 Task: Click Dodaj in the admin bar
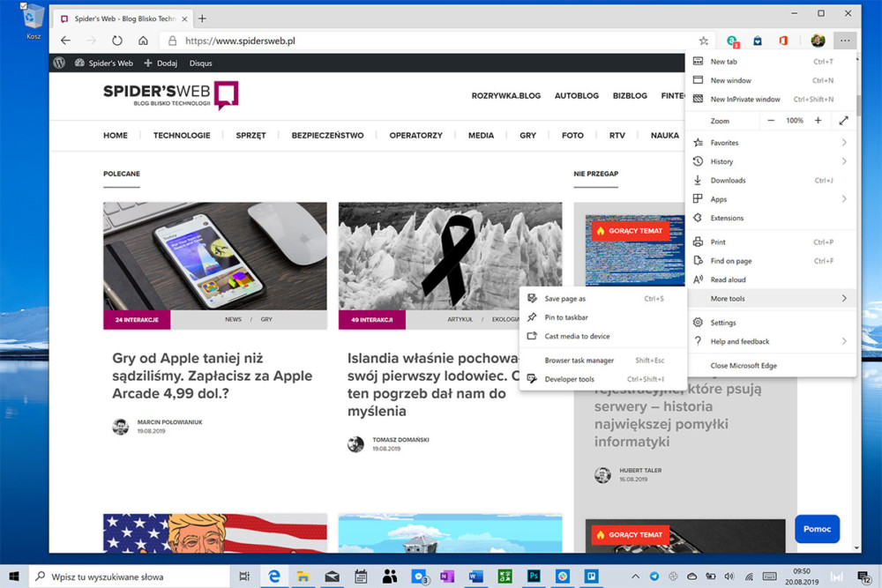[x=161, y=63]
